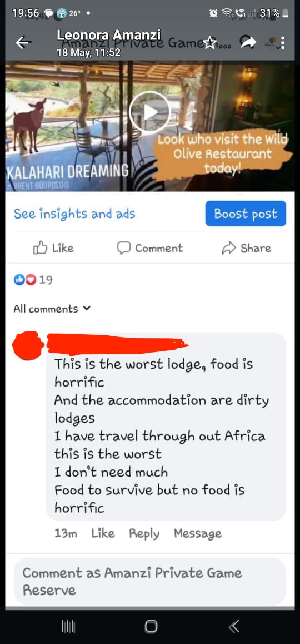Tap the Comment speech bubble icon
The height and width of the screenshot is (644, 300).
point(123,248)
